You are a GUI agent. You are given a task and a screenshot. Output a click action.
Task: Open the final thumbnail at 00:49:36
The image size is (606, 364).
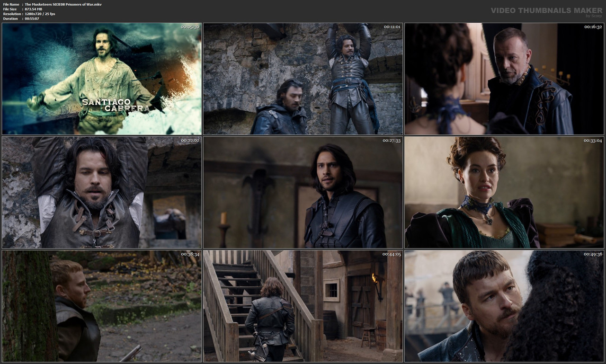click(x=504, y=306)
